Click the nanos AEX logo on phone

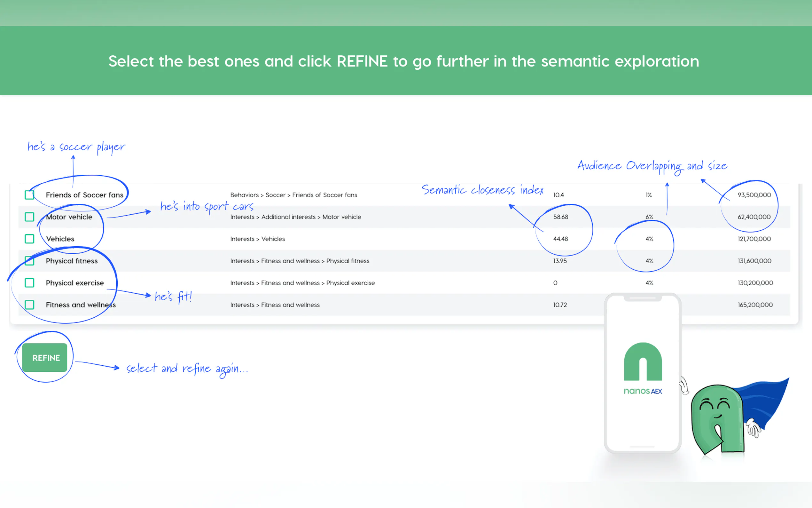pyautogui.click(x=643, y=368)
